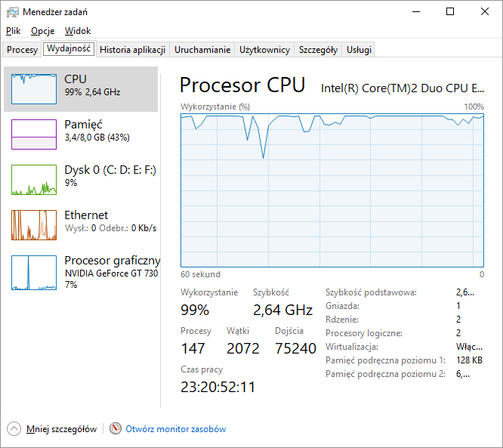Collapse view with the Mniej szczegółów arrow
The width and height of the screenshot is (503, 448).
coord(14,429)
